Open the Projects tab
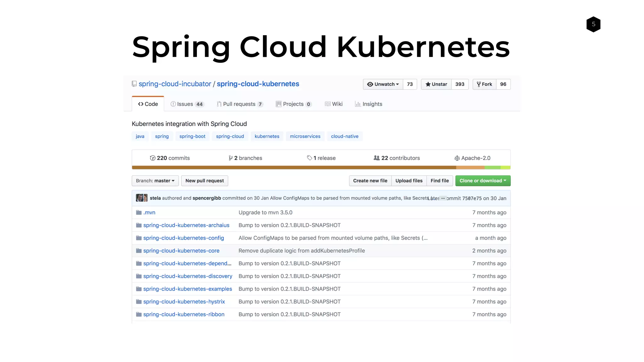Screen dimensions: 644x362 294,104
